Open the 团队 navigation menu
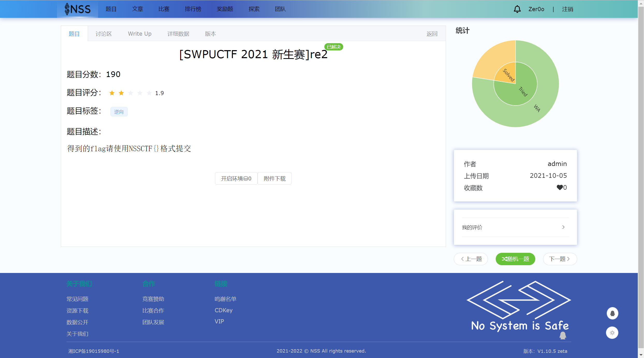 coord(280,9)
